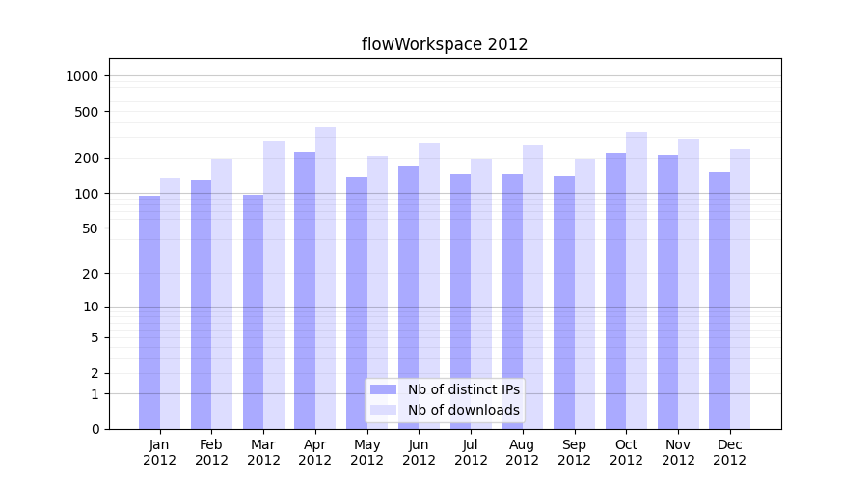Click the 10 y-axis tick label

pos(90,307)
